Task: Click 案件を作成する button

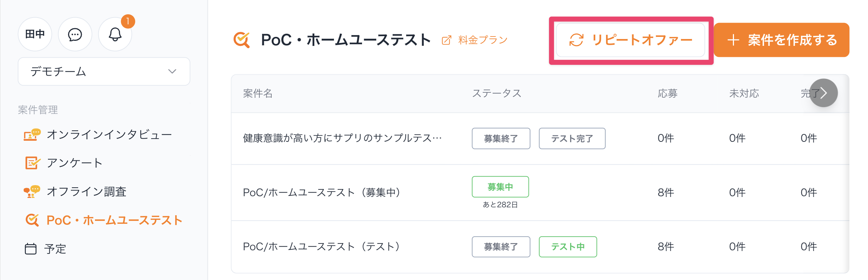Action: 781,40
